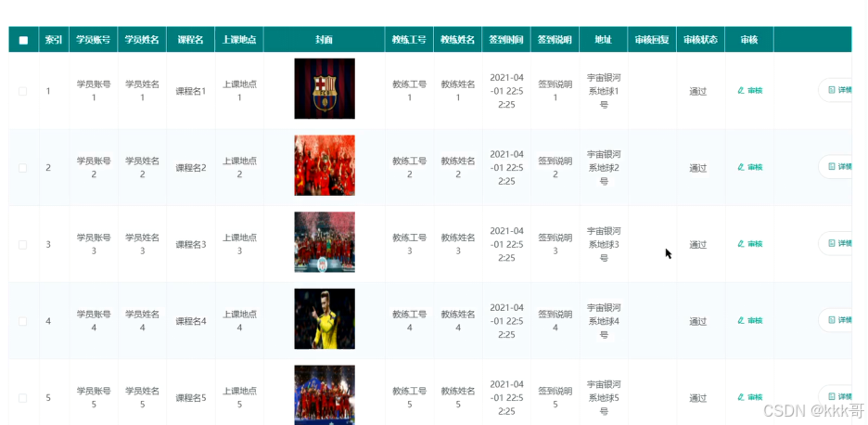Click the 审核 column header
Screen dimensions: 868x425
[x=749, y=40]
